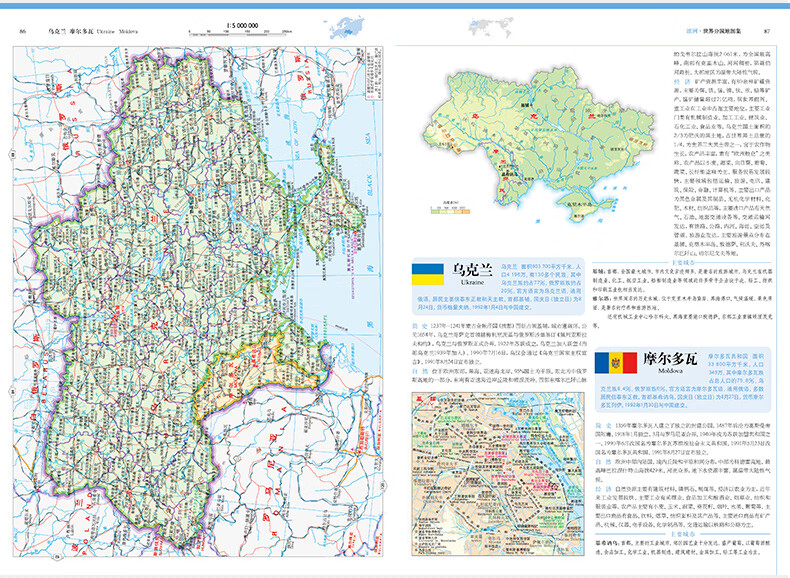The width and height of the screenshot is (790, 578).
Task: Click the Ukraine blue-yellow flag
Action: 428,274
